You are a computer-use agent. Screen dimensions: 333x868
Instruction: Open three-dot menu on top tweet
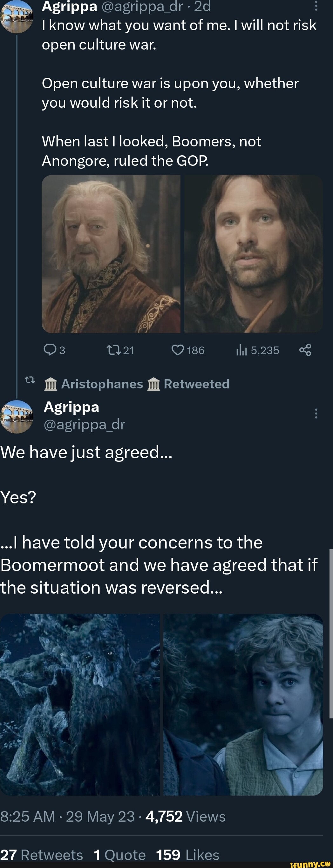point(316,6)
